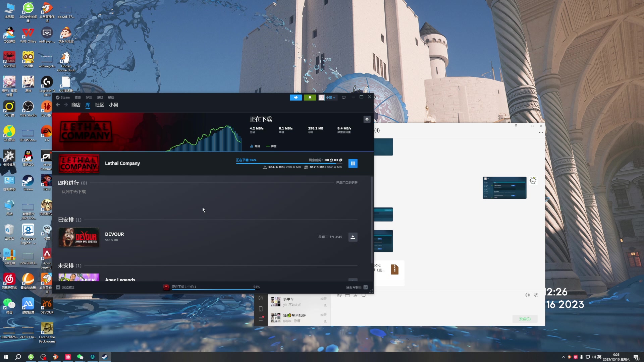644x362 pixels.
Task: Start a voice/video call in WeChat
Action: coord(536,295)
